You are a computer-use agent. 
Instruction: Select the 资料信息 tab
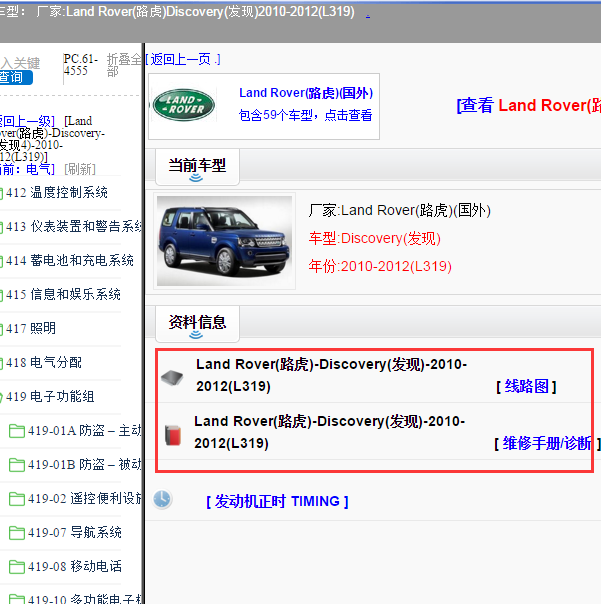click(197, 324)
